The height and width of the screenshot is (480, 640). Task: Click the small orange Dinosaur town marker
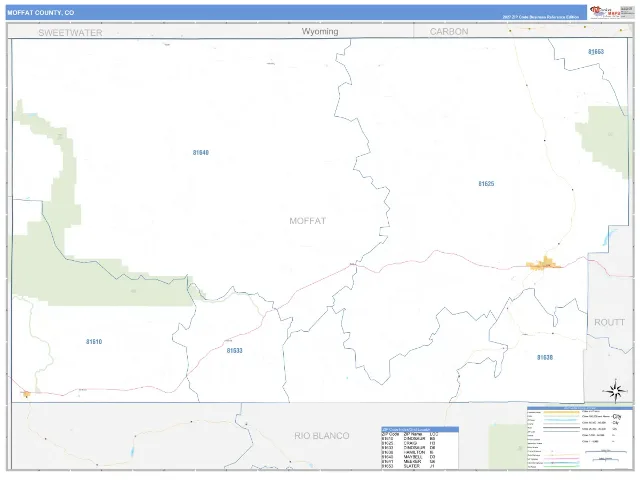(x=27, y=394)
